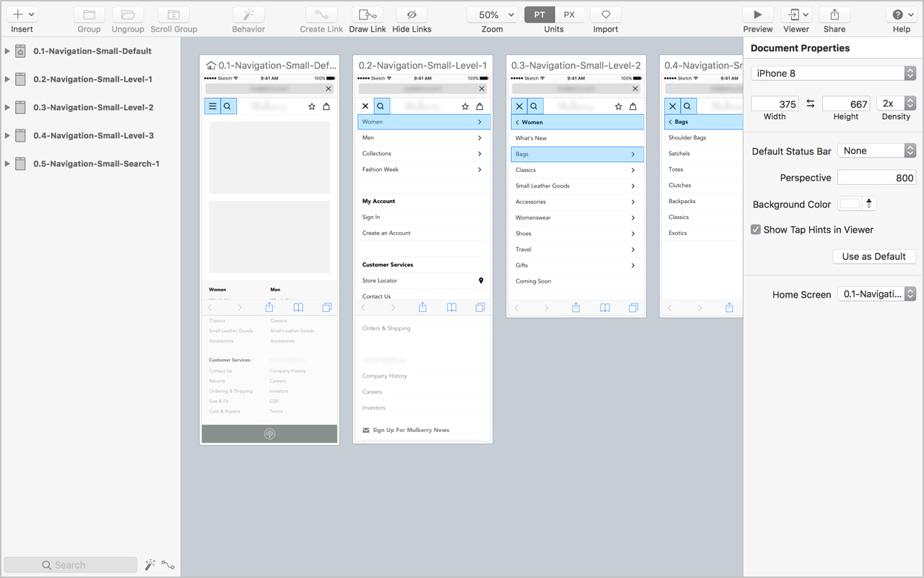Switch units to PX
Screen dimensions: 924x578
point(570,14)
